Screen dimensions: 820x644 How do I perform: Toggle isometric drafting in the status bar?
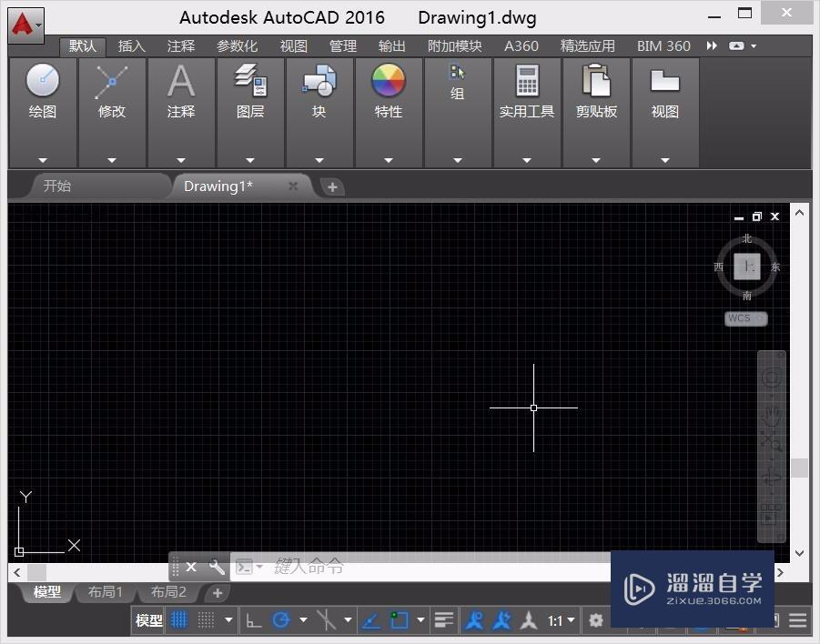pos(326,620)
